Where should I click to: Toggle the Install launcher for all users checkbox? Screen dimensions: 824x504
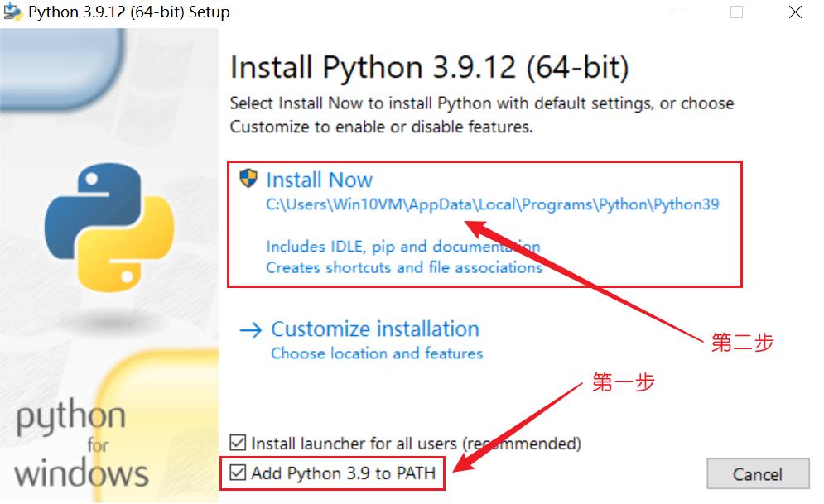[x=239, y=443]
